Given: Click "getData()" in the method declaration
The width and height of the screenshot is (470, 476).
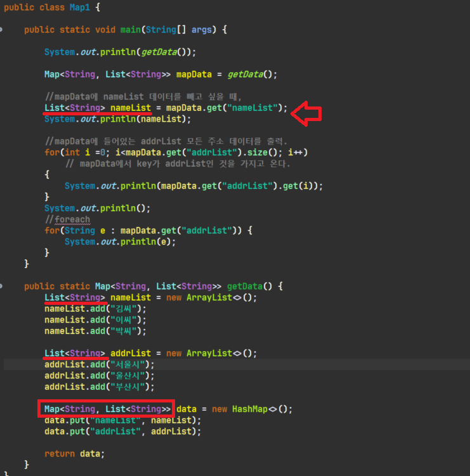Looking at the screenshot, I should [249, 286].
